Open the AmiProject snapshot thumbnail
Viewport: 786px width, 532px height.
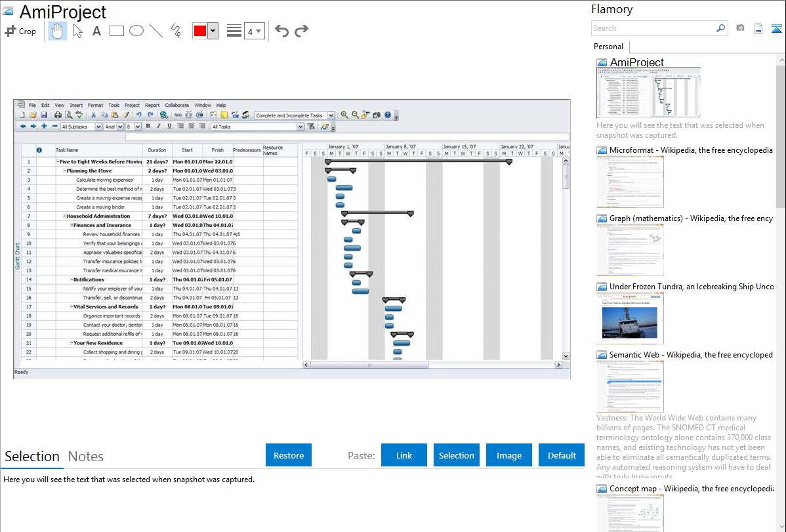[648, 92]
